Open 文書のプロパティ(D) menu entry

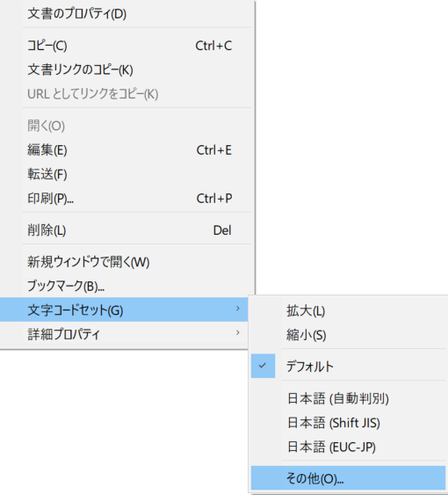[x=126, y=14]
